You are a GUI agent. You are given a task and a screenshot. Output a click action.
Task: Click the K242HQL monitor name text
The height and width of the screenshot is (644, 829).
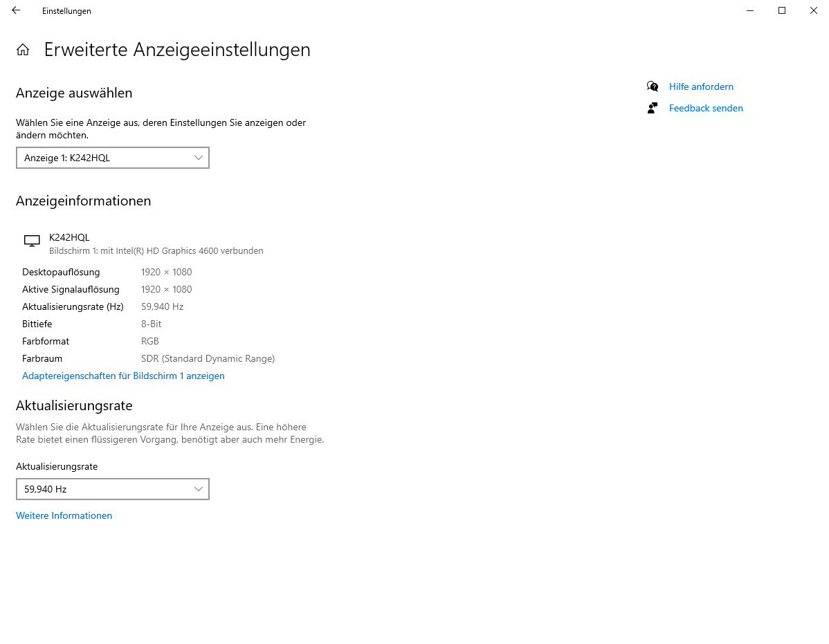point(69,237)
